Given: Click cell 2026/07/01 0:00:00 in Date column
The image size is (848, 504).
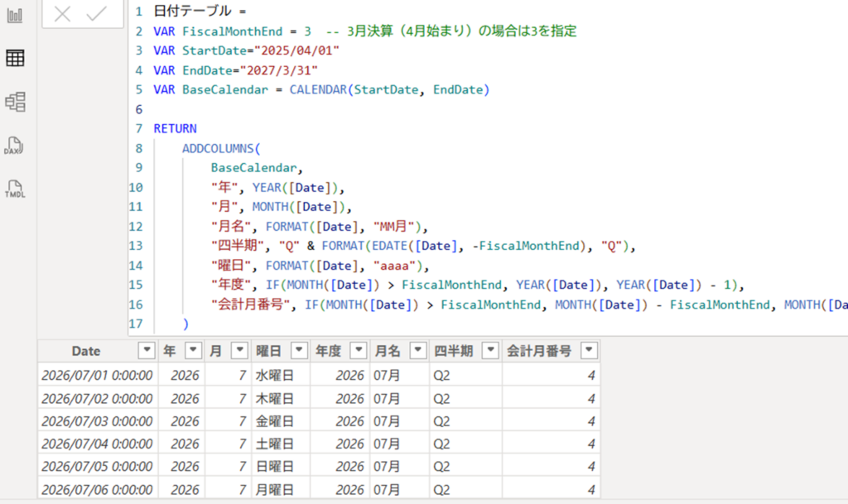Looking at the screenshot, I should tap(97, 375).
